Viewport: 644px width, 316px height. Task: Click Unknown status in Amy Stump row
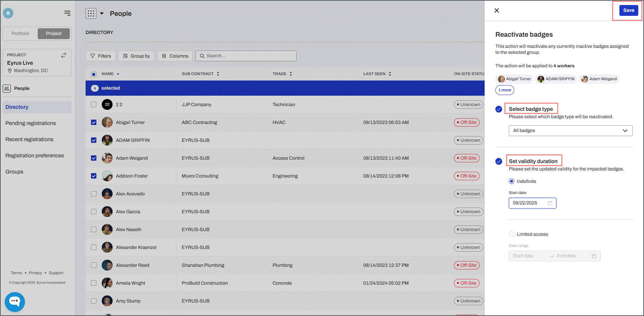[x=468, y=301]
